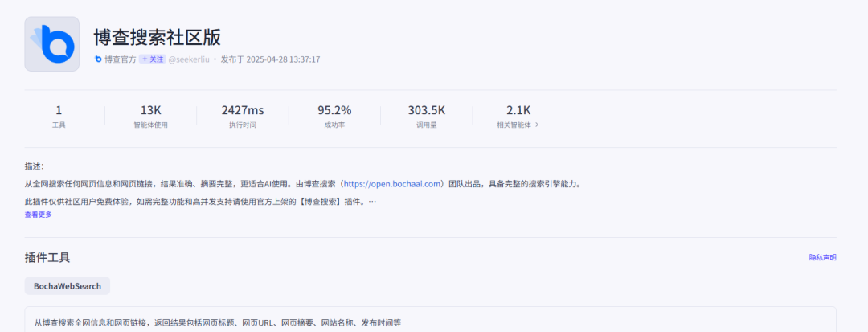This screenshot has width=868, height=332.
Task: Expand the 相关智能体 chevron arrow
Action: click(x=536, y=125)
